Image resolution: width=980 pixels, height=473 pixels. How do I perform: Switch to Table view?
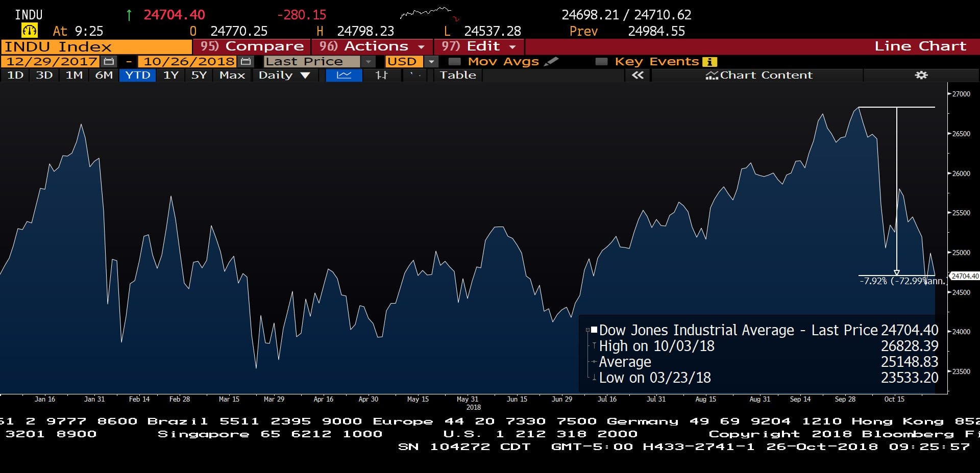pos(458,75)
